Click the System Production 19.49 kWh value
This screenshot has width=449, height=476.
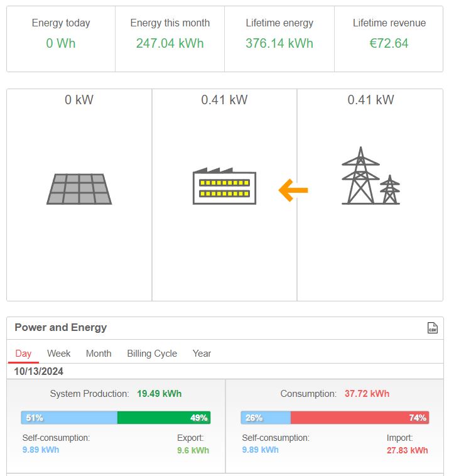[159, 394]
